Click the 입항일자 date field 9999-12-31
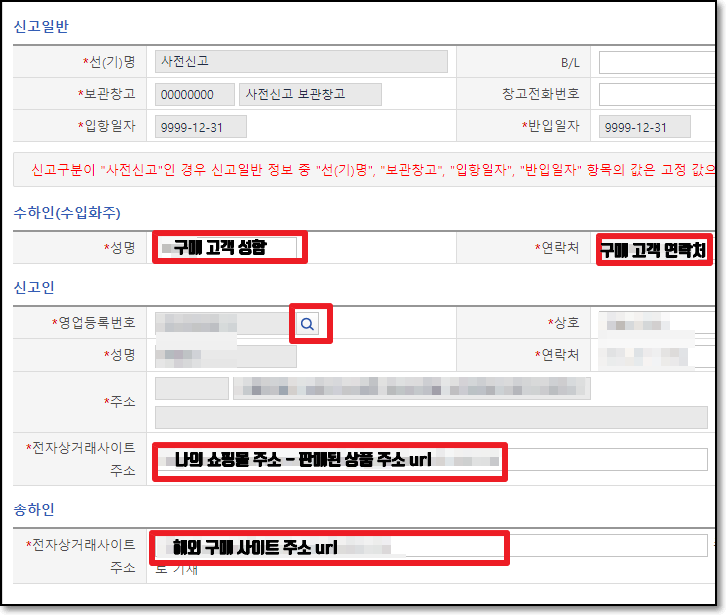 [x=200, y=127]
